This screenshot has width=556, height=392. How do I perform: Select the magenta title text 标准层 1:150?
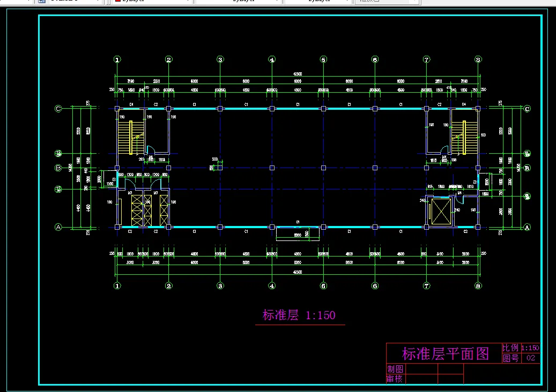point(299,315)
